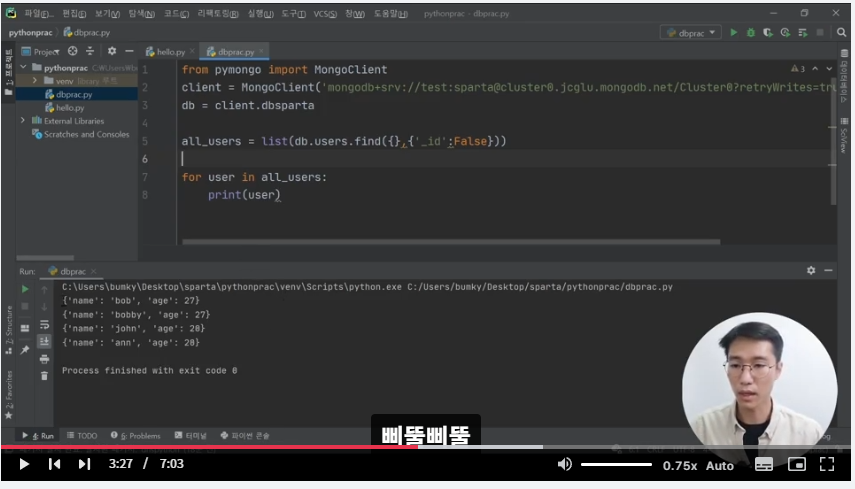Open the TODO tool window button

[x=82, y=436]
